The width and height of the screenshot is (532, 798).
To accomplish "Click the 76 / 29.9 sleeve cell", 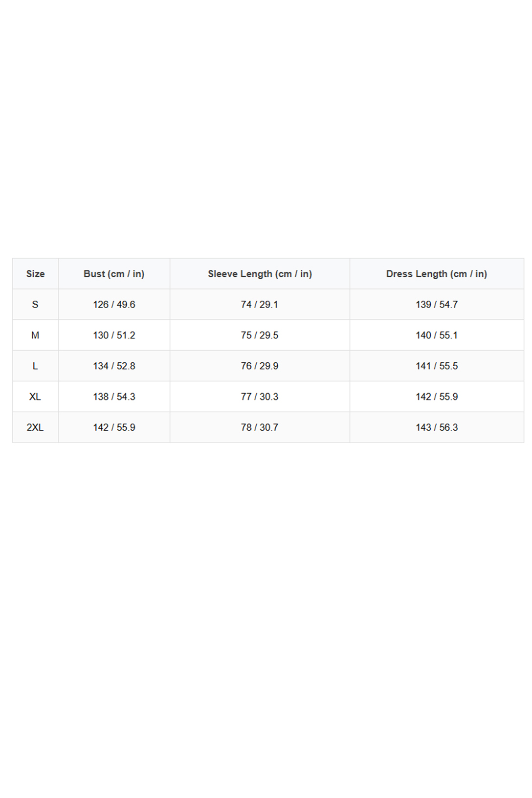I will [x=260, y=366].
